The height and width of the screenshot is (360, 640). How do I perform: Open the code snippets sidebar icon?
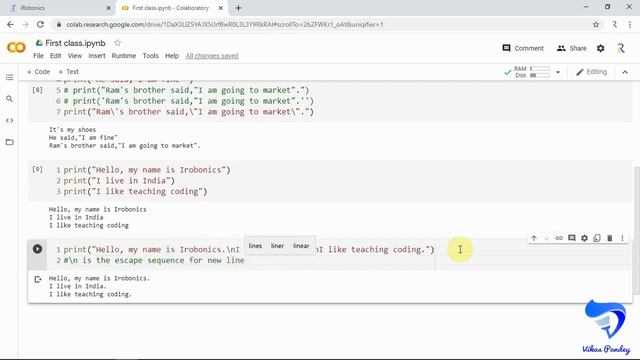(9, 120)
